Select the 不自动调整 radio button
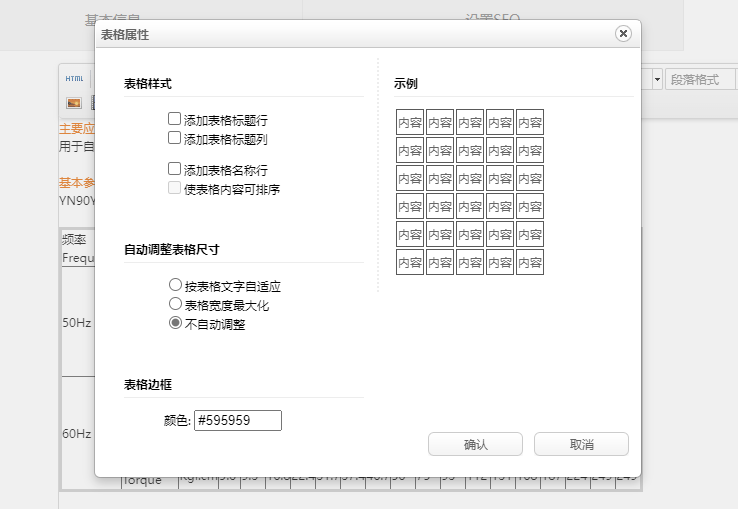The height and width of the screenshot is (509, 738). tap(176, 323)
